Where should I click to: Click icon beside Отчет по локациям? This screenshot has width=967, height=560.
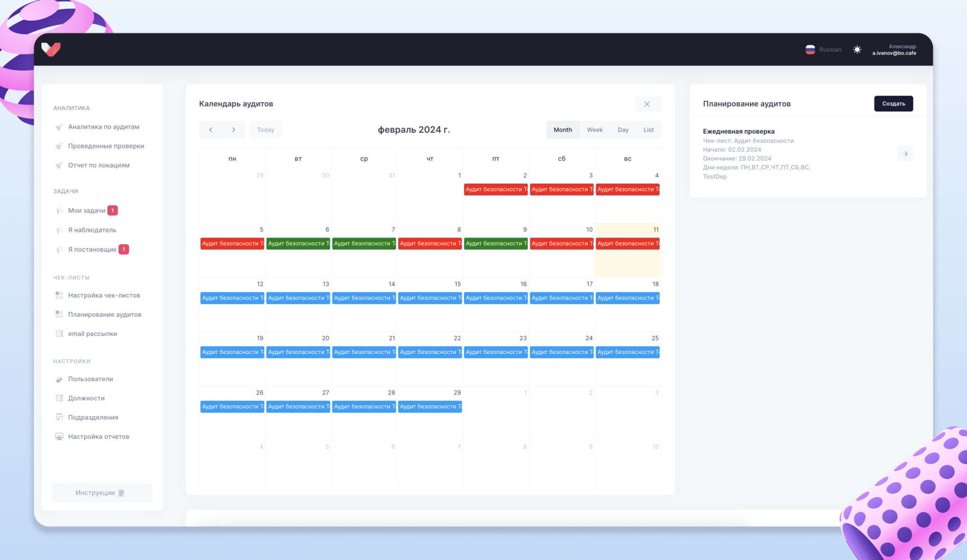click(59, 165)
